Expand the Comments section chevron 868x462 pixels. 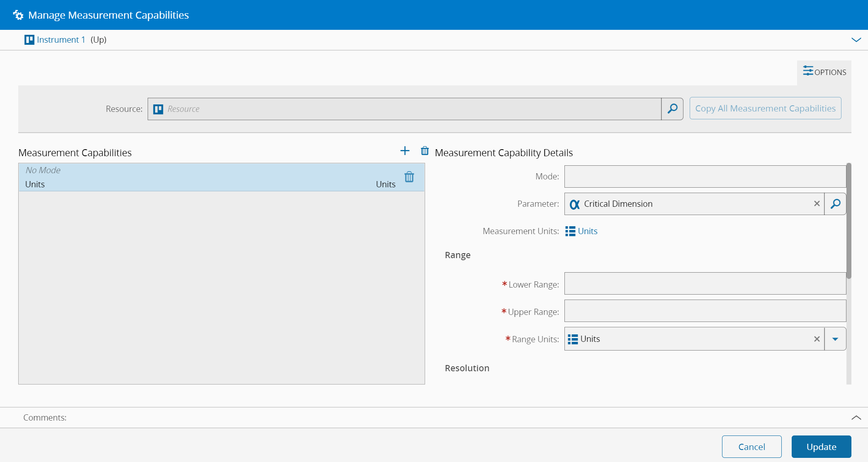856,418
